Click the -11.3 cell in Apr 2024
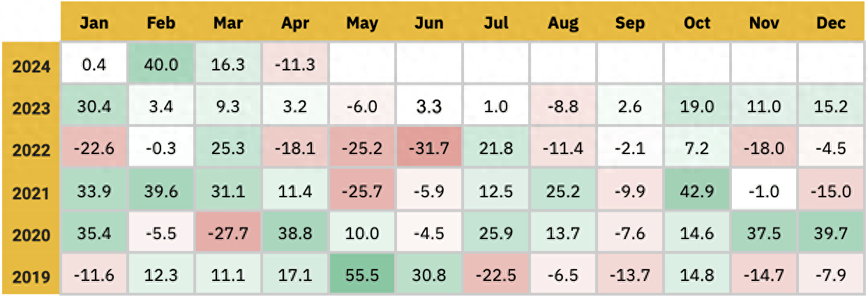 [295, 64]
